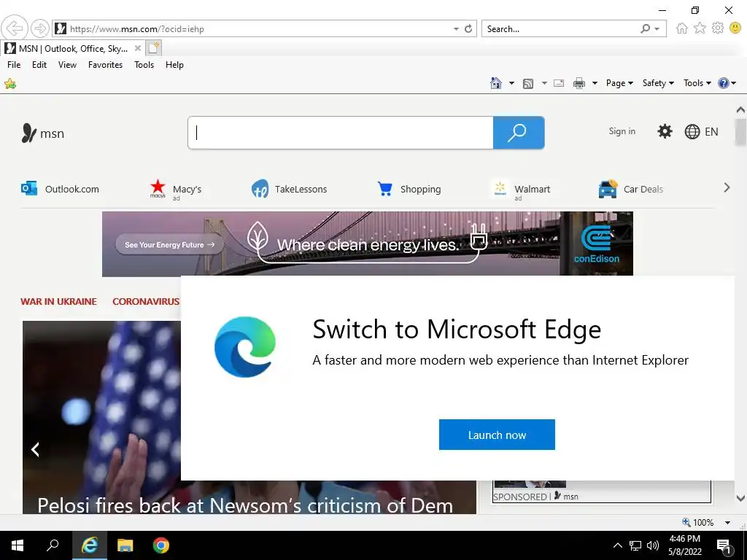Image resolution: width=747 pixels, height=560 pixels.
Task: Click the blue MSN search magnifier button
Action: [x=519, y=133]
